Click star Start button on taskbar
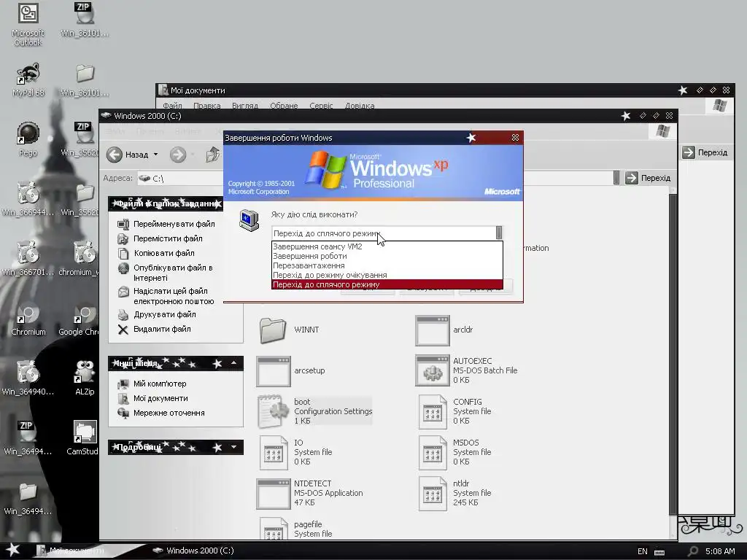Viewport: 747px width, 560px height. [x=12, y=550]
